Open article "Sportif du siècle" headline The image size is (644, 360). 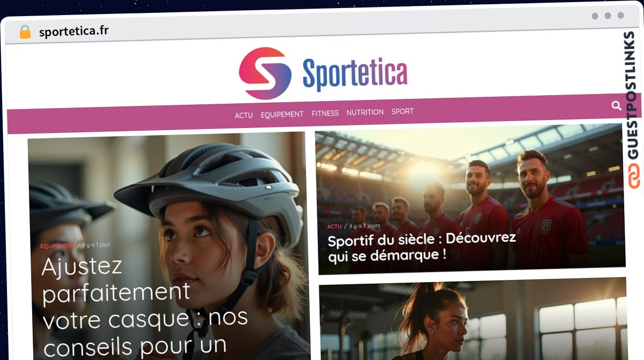[422, 246]
